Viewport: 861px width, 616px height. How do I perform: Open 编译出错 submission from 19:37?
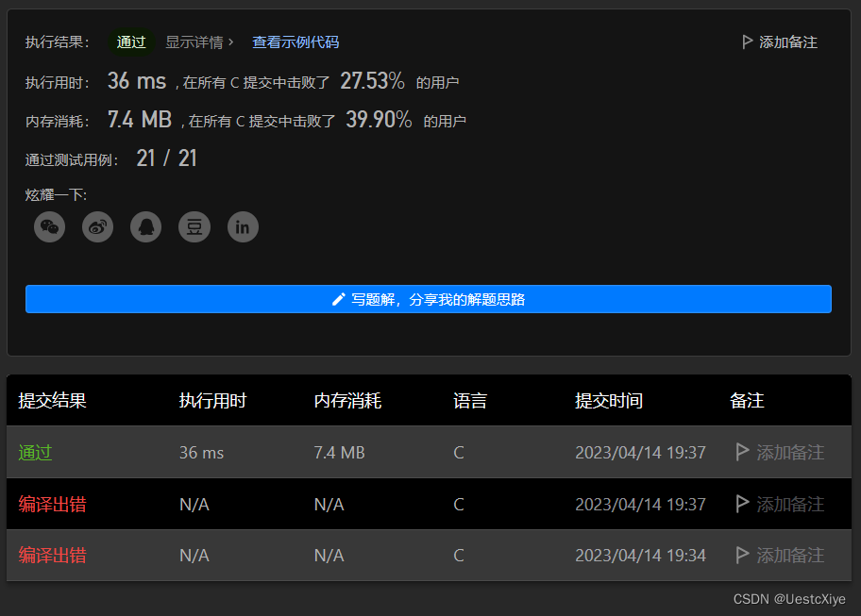52,504
